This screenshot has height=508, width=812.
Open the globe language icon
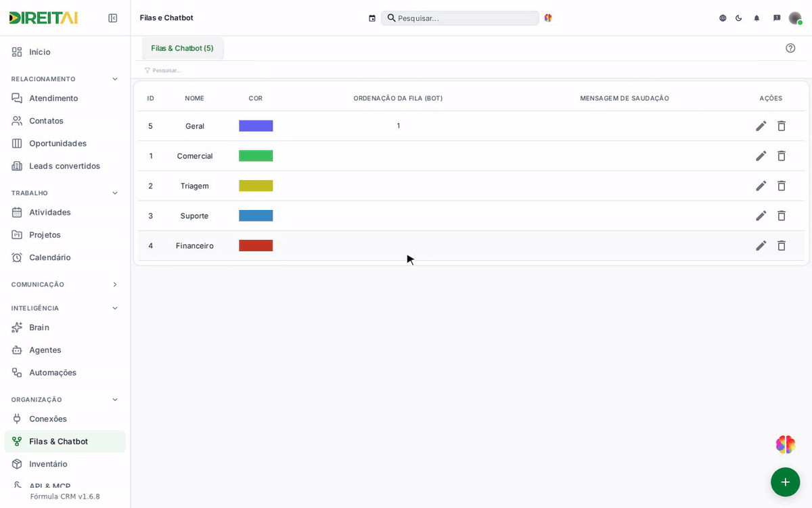tap(723, 18)
